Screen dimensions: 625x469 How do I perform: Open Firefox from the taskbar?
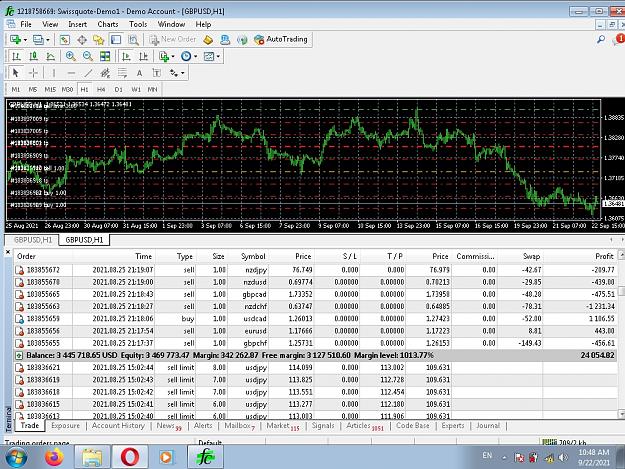point(54,457)
